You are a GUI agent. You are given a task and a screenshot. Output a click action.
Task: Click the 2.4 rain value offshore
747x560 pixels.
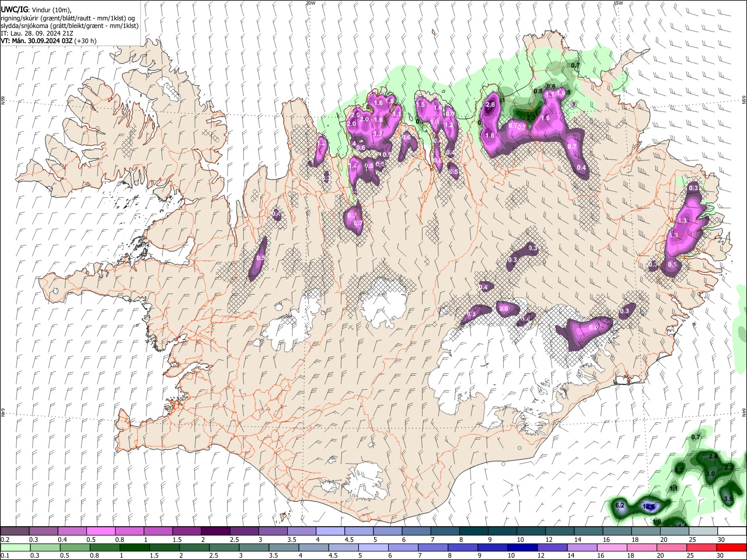point(713,456)
